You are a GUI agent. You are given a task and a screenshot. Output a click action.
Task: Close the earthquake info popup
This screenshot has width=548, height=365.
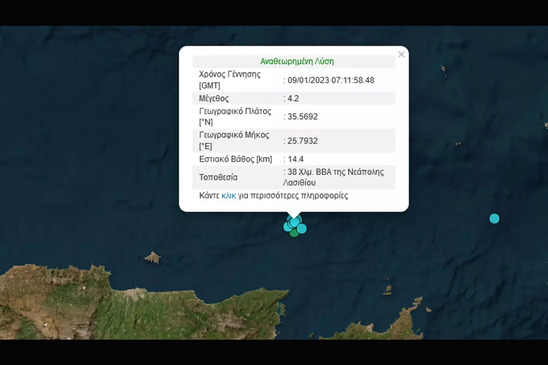click(x=401, y=54)
